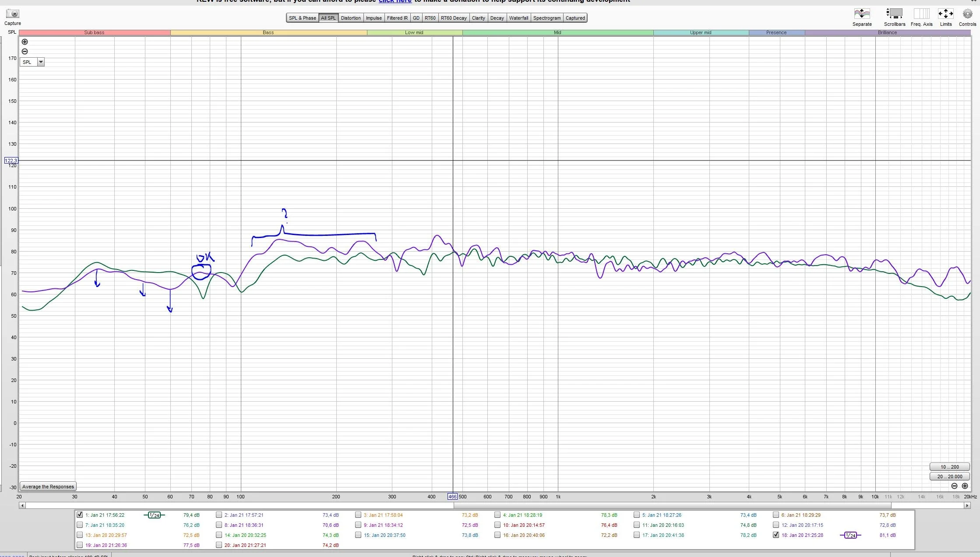Check measurement 14: Jan 20 20:32:25
The width and height of the screenshot is (980, 557).
(219, 535)
